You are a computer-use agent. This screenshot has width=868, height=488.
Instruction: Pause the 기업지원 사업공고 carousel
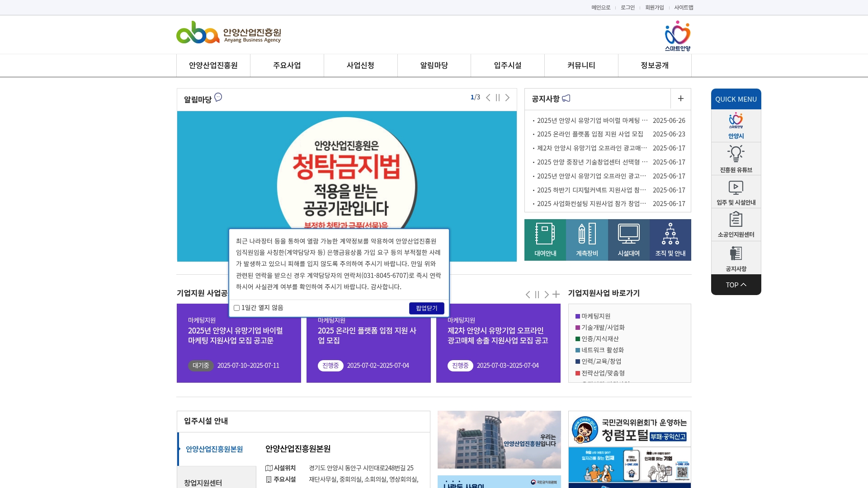pos(537,295)
